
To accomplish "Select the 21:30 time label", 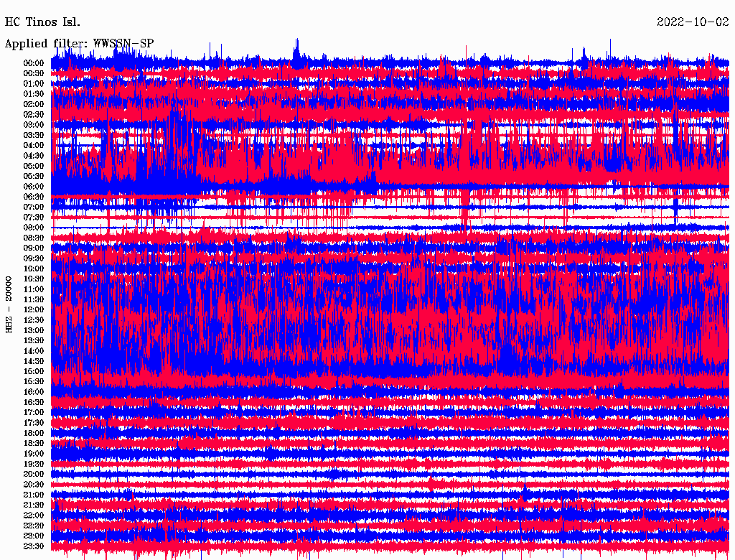I will (x=34, y=505).
